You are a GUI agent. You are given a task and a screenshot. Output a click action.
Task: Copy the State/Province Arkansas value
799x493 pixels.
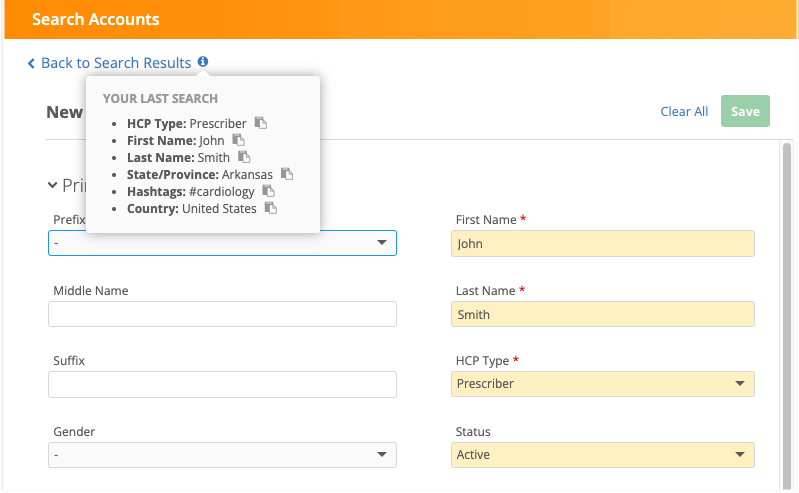286,174
